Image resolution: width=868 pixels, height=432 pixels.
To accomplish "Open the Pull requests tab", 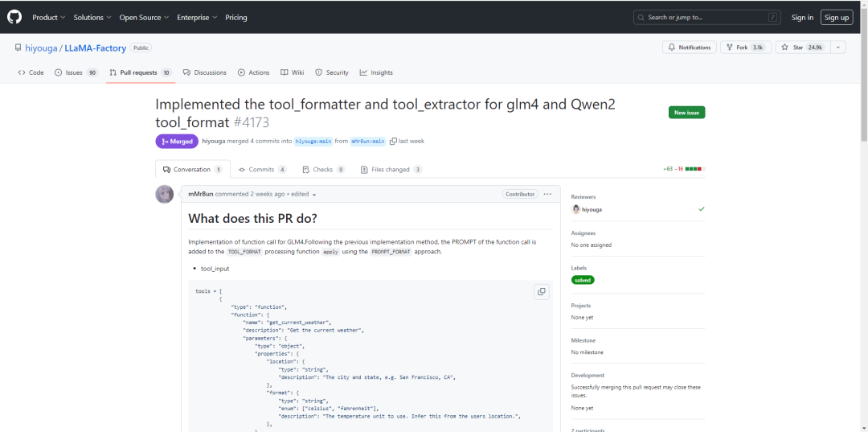I will tap(141, 72).
